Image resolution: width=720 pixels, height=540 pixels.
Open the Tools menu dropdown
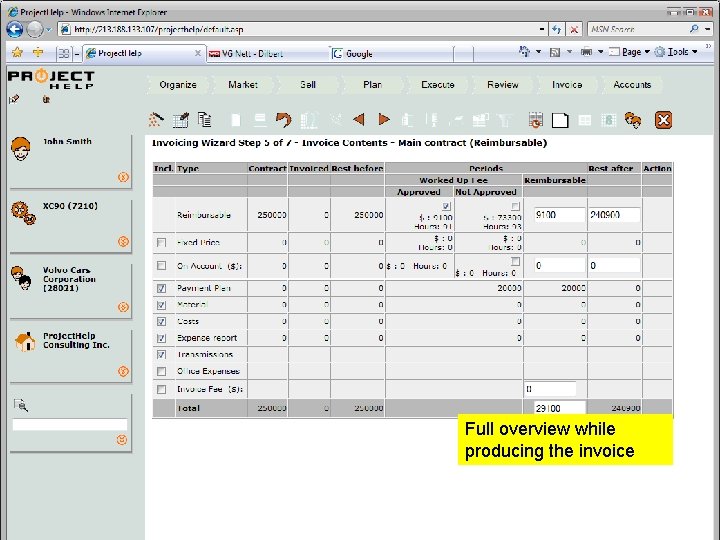[677, 52]
